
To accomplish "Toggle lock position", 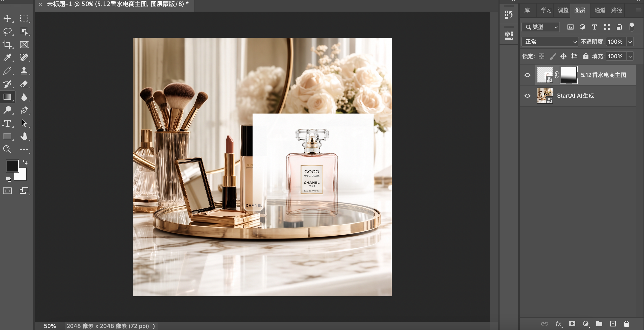I will [563, 56].
